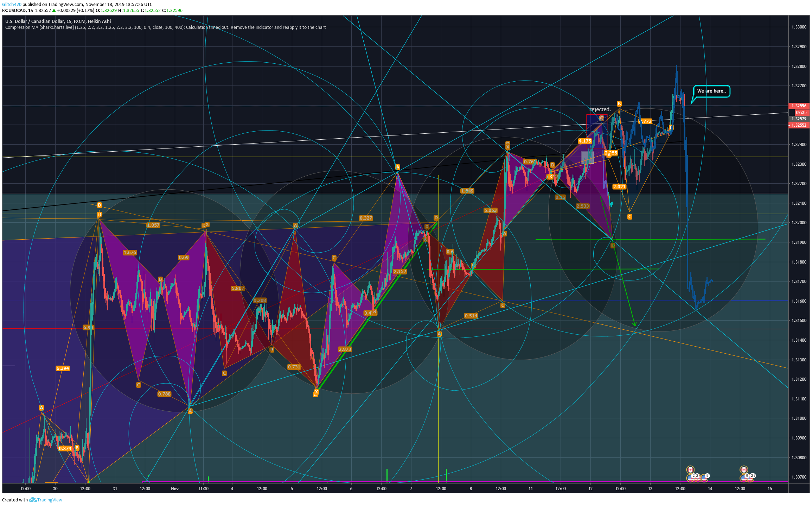
Task: Select the 0.788 ratio label
Action: pos(164,394)
